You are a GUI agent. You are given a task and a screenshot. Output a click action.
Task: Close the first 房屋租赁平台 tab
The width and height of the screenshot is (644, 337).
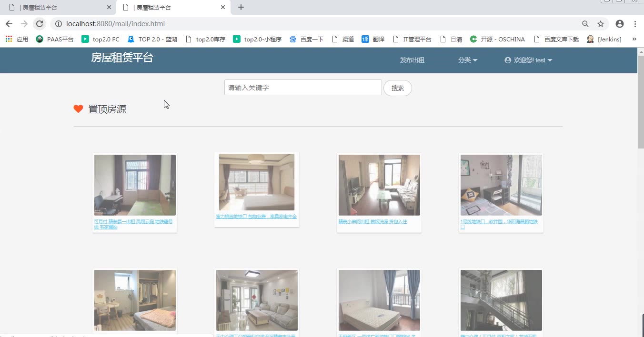coord(109,7)
